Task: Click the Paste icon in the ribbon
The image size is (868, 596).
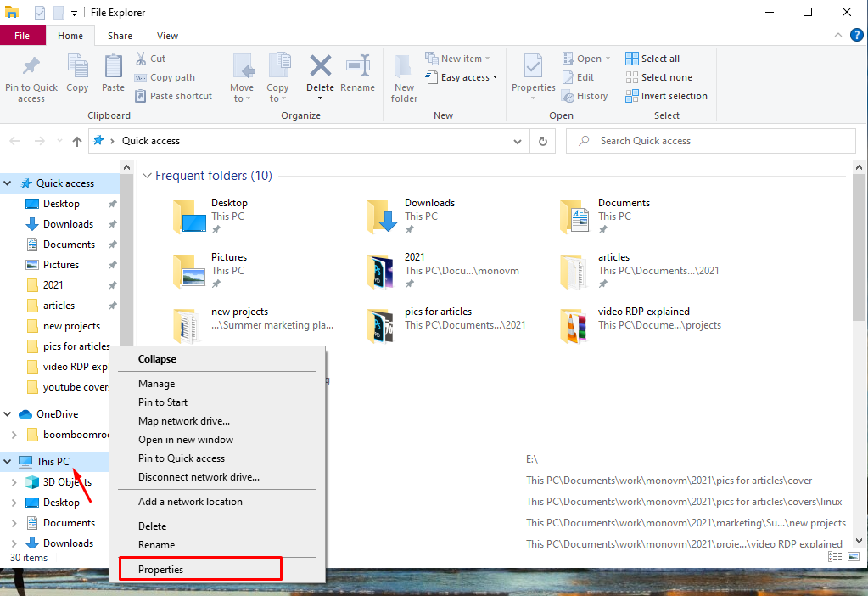Action: [113, 68]
